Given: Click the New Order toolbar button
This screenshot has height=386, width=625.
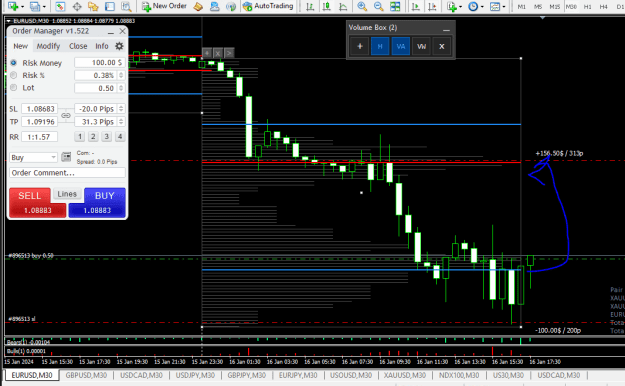Looking at the screenshot, I should (x=164, y=6).
